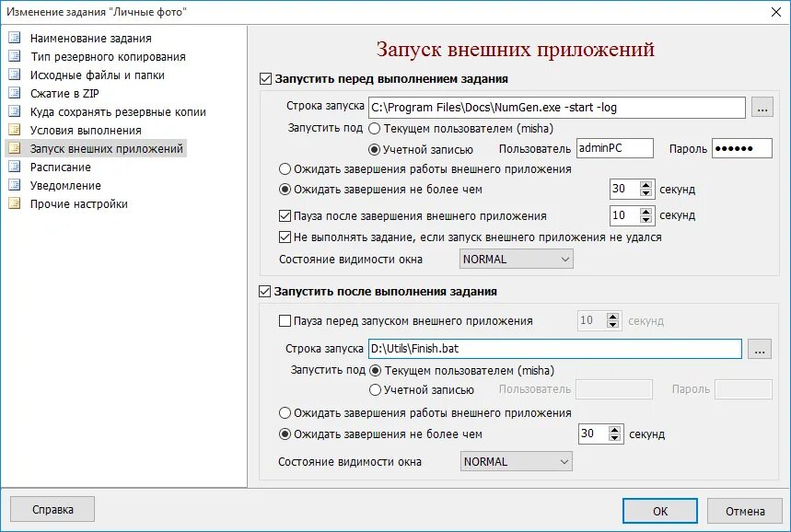Click the icon beside Куда сохранять резервные копии

pyautogui.click(x=15, y=111)
